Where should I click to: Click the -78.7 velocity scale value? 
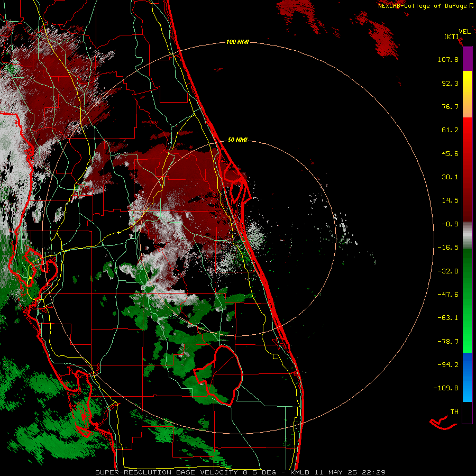coord(448,342)
